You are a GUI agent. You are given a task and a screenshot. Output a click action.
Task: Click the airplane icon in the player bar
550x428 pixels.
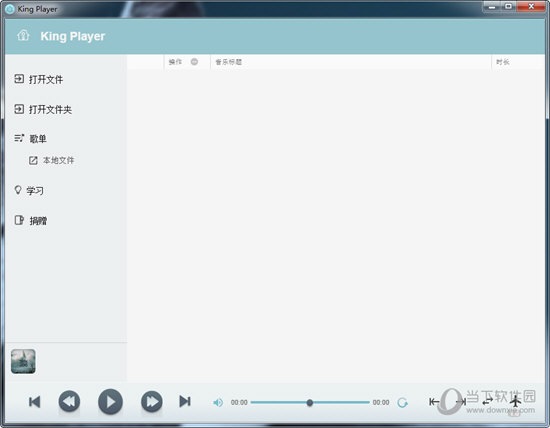click(515, 401)
